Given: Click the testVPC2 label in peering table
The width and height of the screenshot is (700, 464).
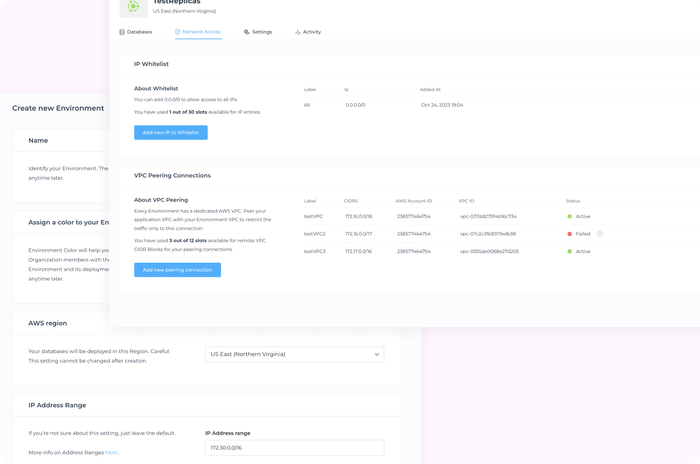Looking at the screenshot, I should click(x=315, y=234).
